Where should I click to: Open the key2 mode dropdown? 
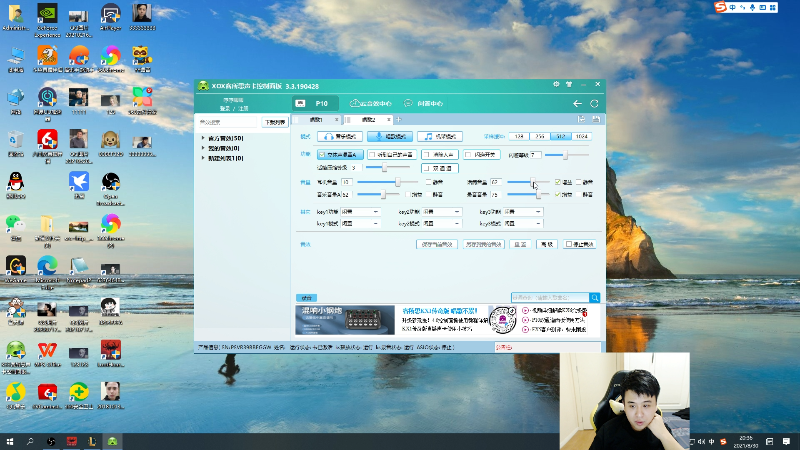(x=442, y=223)
